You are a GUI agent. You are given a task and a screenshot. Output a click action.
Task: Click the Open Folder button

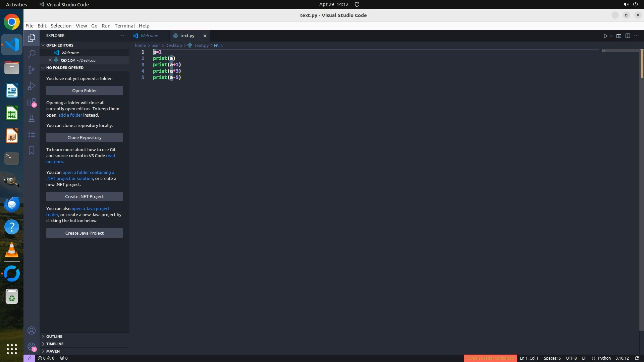(x=85, y=90)
